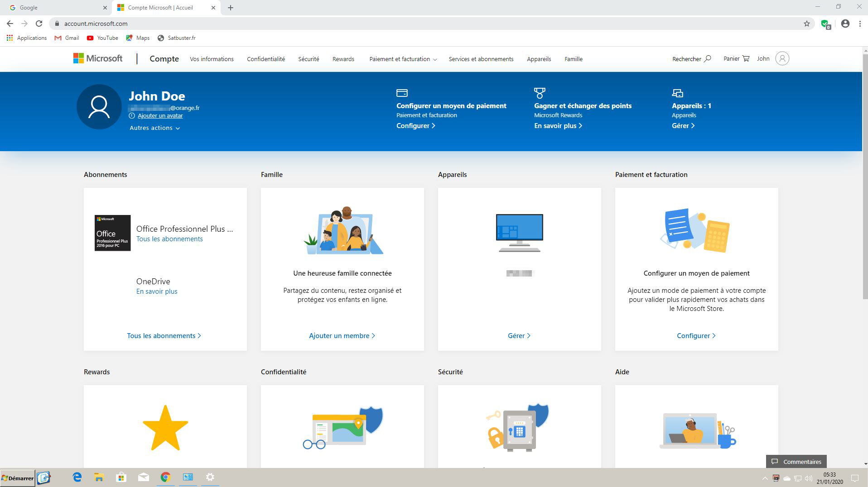Viewport: 868px width, 487px height.
Task: Click Gérer in the blue banner
Action: [683, 126]
